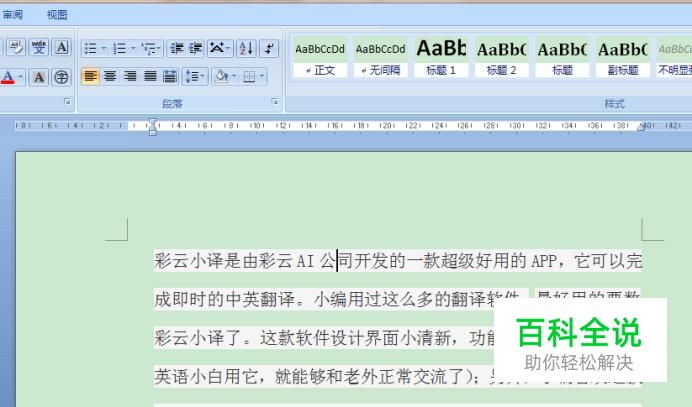Click the Clear Formatting eraser icon
The height and width of the screenshot is (407, 692).
point(16,48)
